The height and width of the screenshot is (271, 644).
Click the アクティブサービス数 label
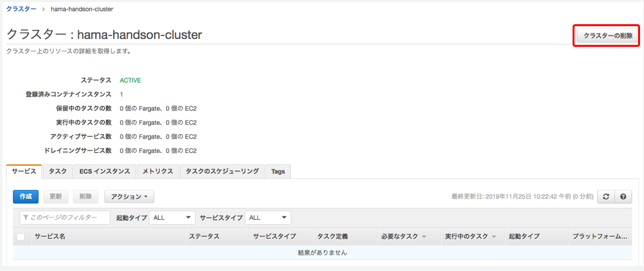pos(81,137)
